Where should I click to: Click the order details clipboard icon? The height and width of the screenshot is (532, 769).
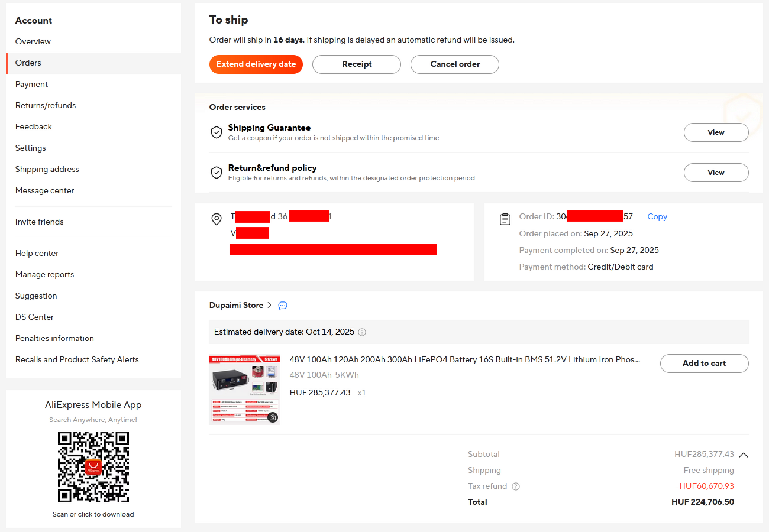(505, 220)
